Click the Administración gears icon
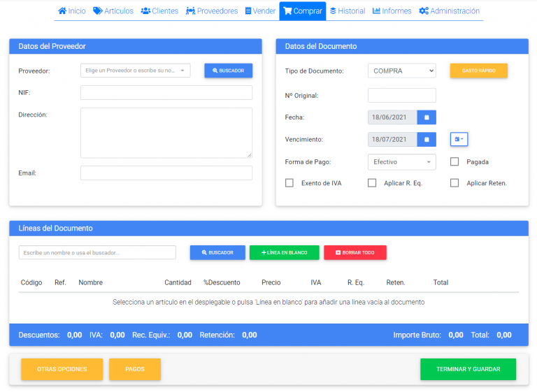537x392 pixels. pos(423,11)
